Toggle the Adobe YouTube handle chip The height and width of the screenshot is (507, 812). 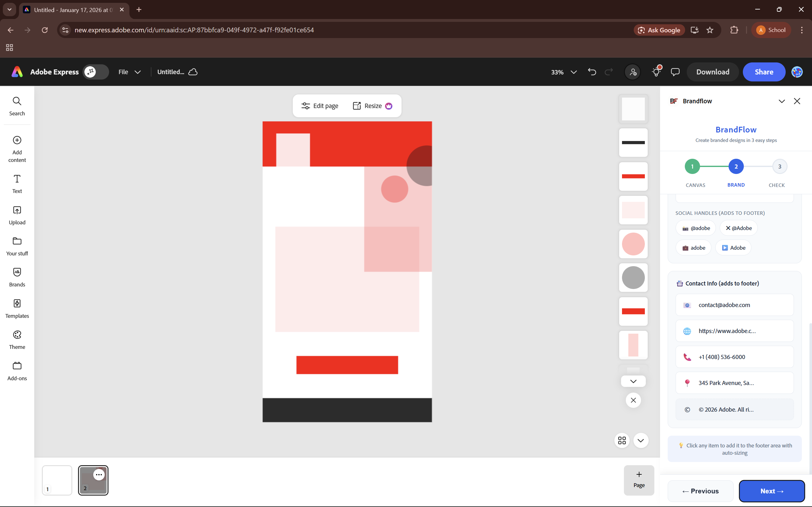tap(733, 248)
